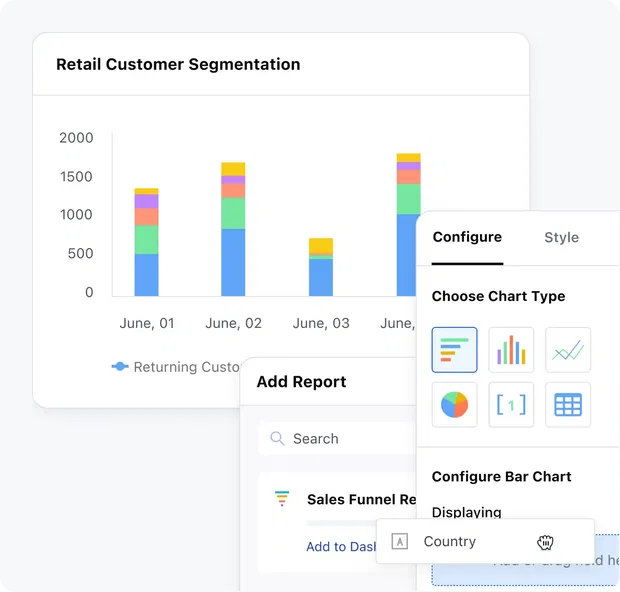This screenshot has width=620, height=592.
Task: Choose the vertical column chart type
Action: pos(511,350)
